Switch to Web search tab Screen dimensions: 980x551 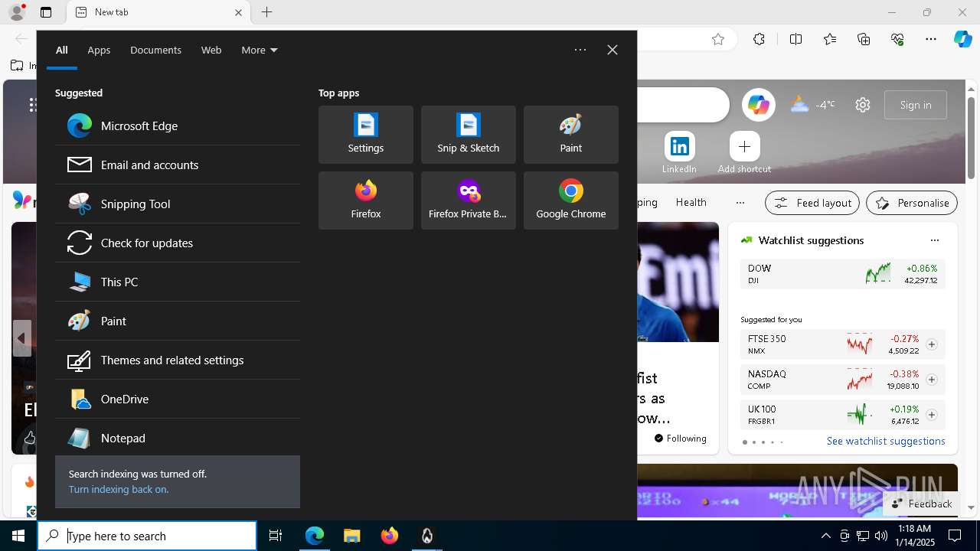[x=211, y=50]
